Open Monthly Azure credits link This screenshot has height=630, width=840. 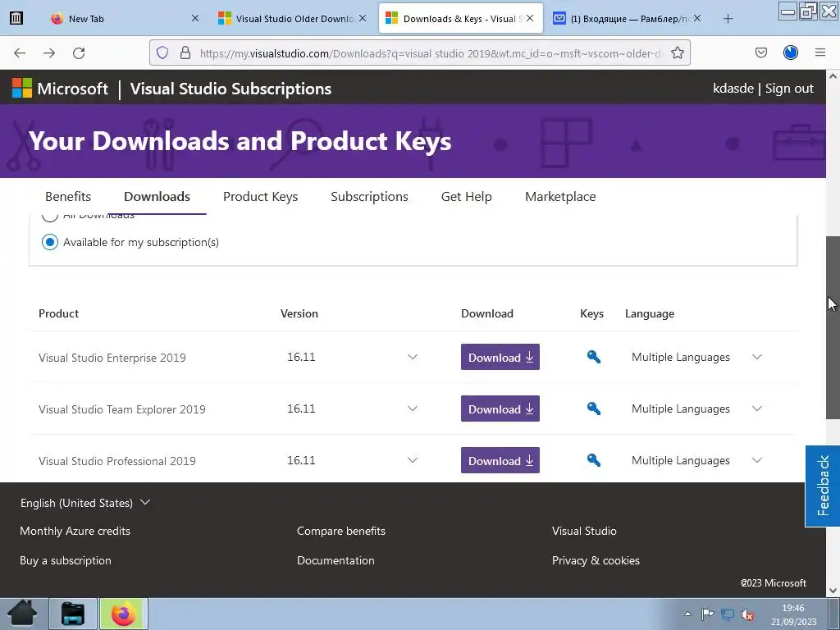point(75,531)
